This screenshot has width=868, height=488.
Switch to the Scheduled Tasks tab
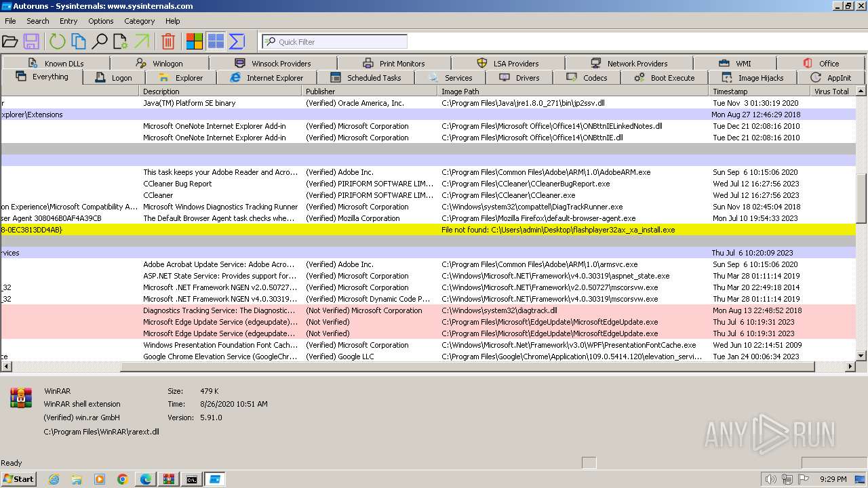click(366, 78)
